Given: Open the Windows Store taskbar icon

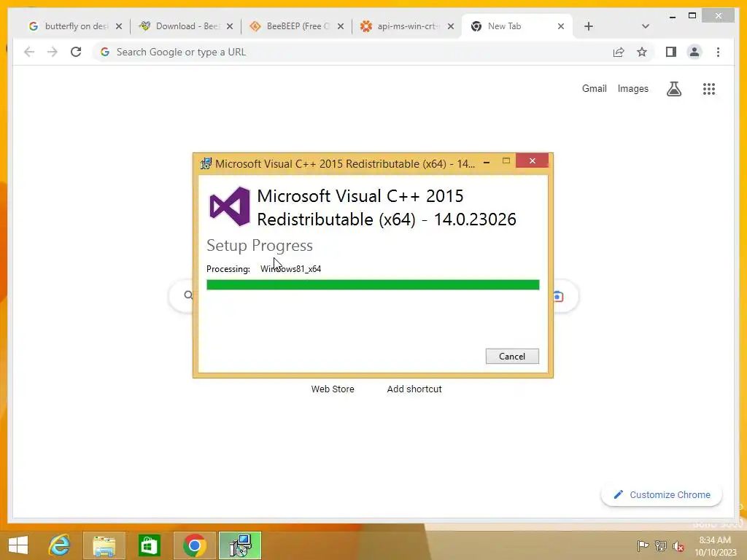Looking at the screenshot, I should tap(149, 545).
